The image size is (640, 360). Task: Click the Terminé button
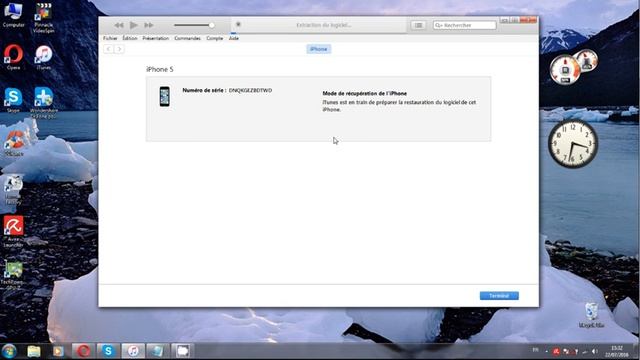(499, 296)
